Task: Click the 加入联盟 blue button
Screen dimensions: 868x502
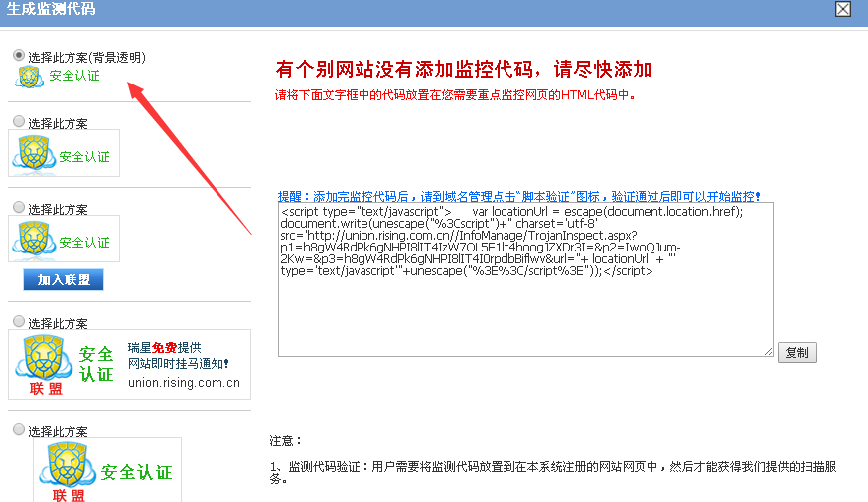Action: [64, 280]
